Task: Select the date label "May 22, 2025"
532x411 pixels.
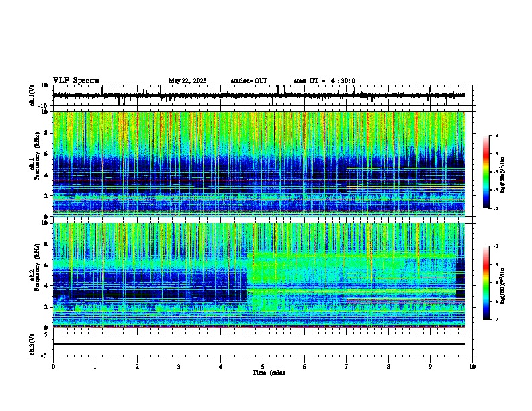Action: click(x=187, y=81)
